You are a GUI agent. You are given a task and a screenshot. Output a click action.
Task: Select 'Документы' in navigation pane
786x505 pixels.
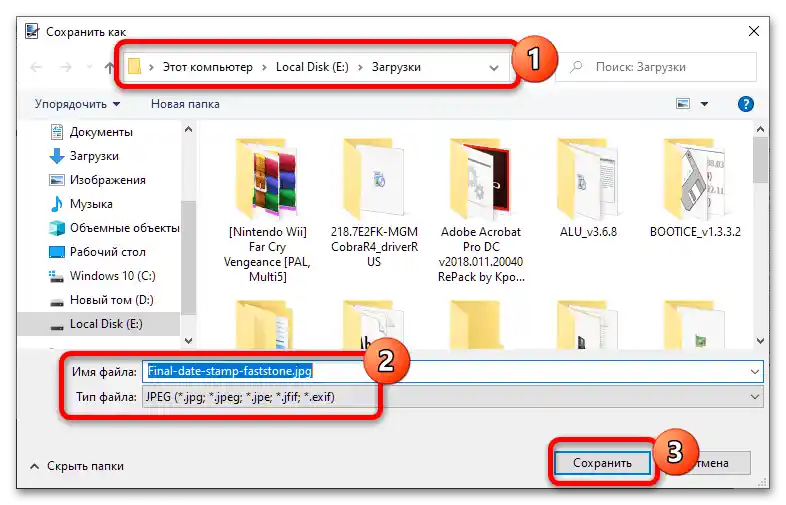[101, 132]
